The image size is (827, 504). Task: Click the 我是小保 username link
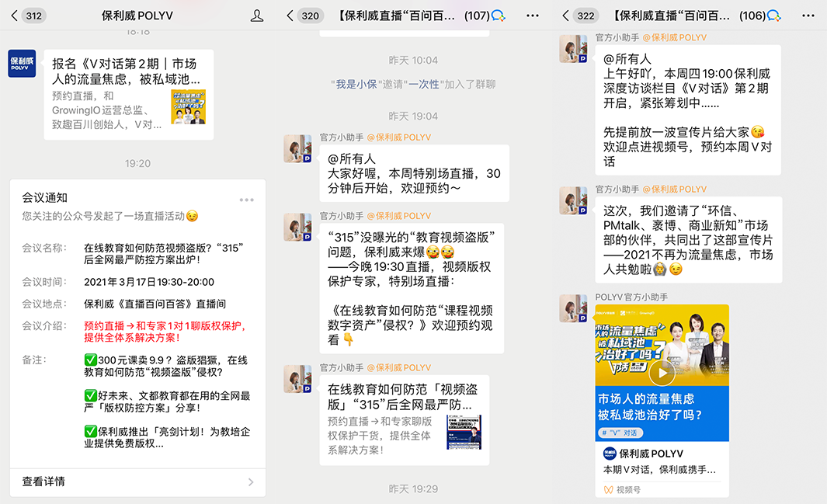point(356,85)
